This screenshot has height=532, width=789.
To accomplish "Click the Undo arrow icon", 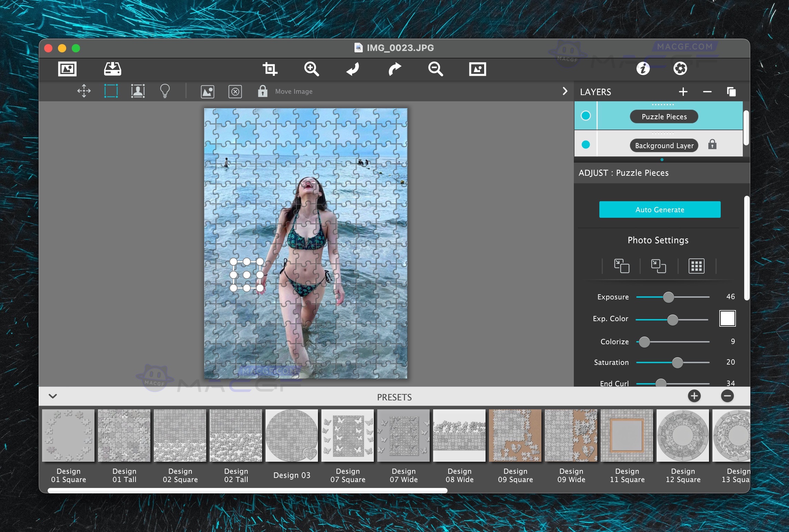I will (x=352, y=69).
